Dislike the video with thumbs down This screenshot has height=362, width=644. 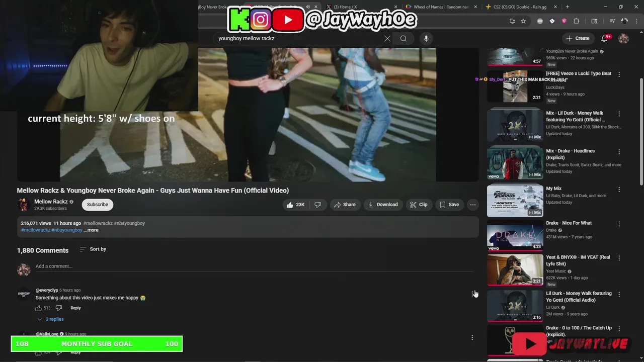317,205
